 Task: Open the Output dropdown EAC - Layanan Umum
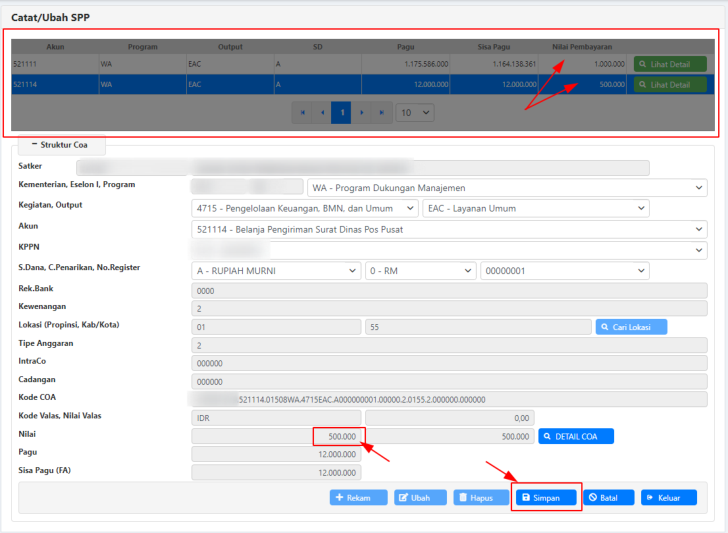point(536,208)
